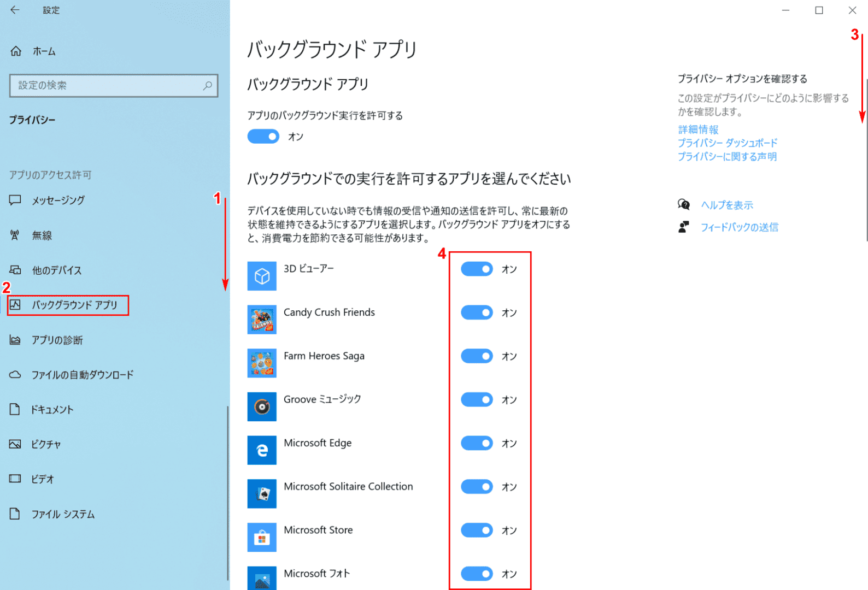Image resolution: width=868 pixels, height=590 pixels.
Task: Turn off the master background apps toggle
Action: pos(263,136)
